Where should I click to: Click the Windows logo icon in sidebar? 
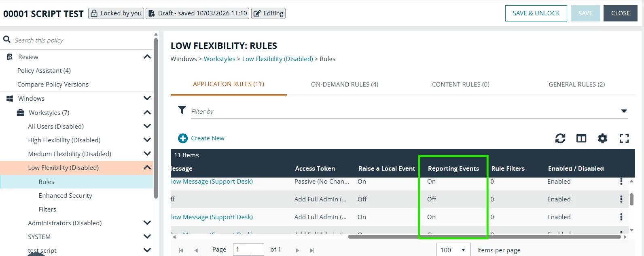coord(10,98)
